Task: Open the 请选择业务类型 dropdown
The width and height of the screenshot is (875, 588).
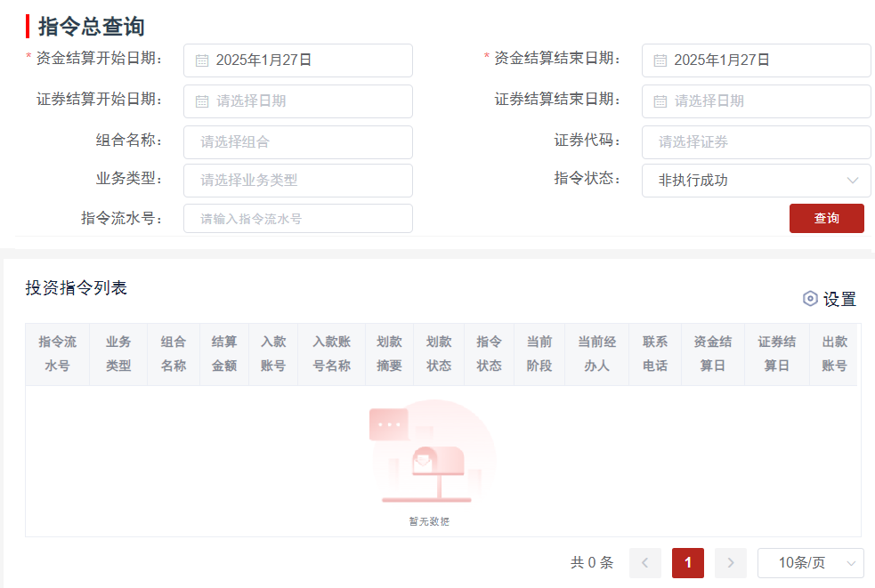Action: coord(297,181)
